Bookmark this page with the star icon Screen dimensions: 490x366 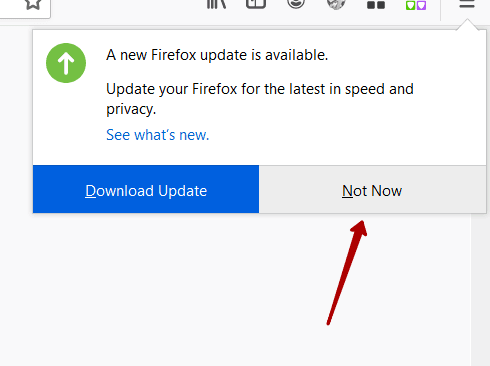click(x=33, y=4)
